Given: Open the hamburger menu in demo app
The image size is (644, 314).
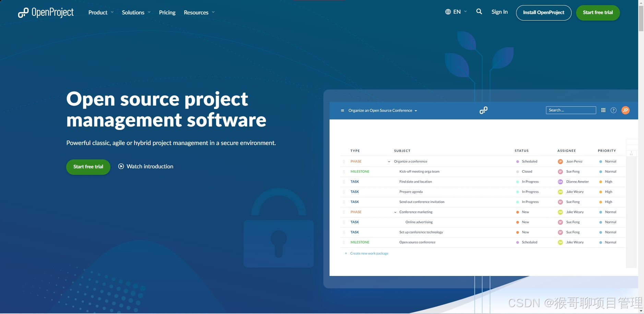Looking at the screenshot, I should click(x=342, y=110).
